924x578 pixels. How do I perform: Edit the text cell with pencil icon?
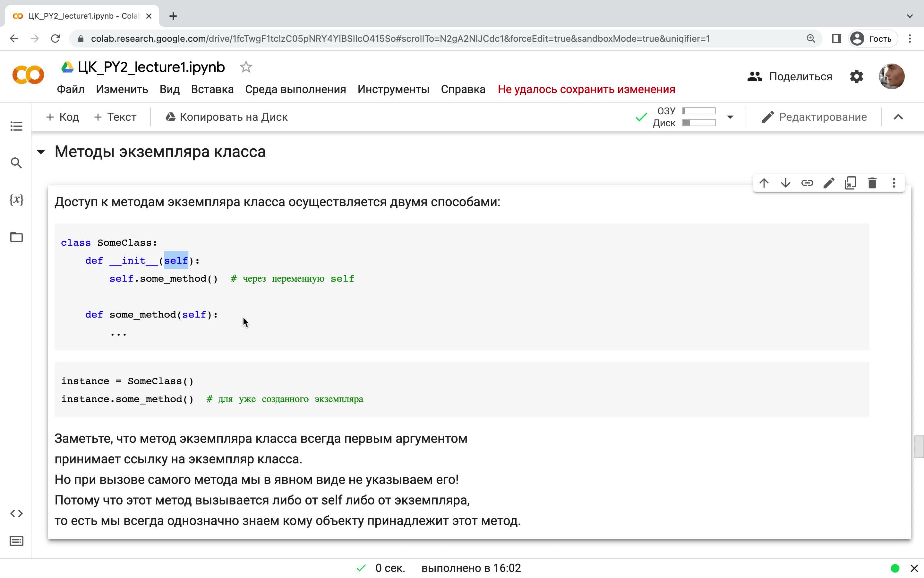(x=829, y=183)
